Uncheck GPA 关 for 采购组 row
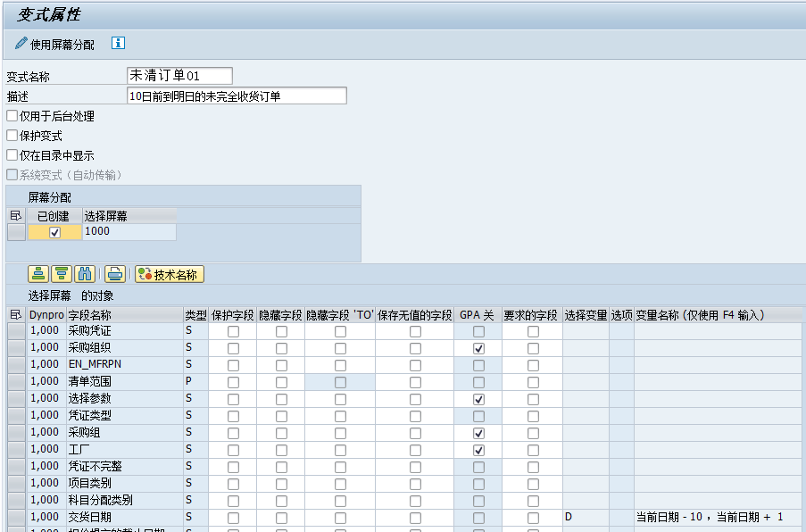Image resolution: width=806 pixels, height=532 pixels. [x=478, y=433]
